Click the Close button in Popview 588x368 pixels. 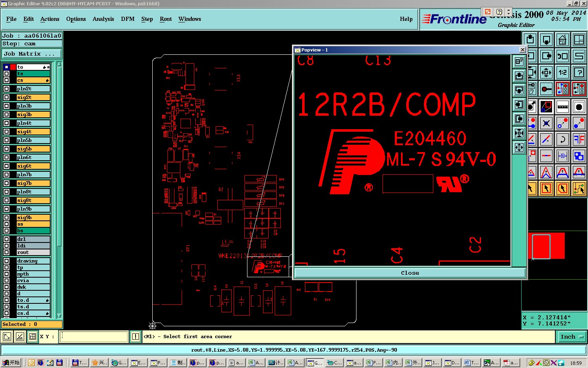pos(410,273)
